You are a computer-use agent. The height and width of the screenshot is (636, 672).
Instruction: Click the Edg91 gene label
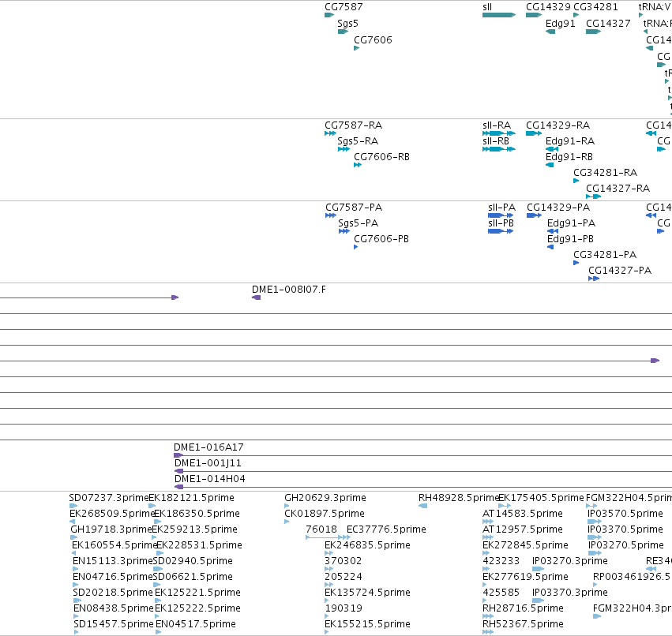(x=560, y=24)
